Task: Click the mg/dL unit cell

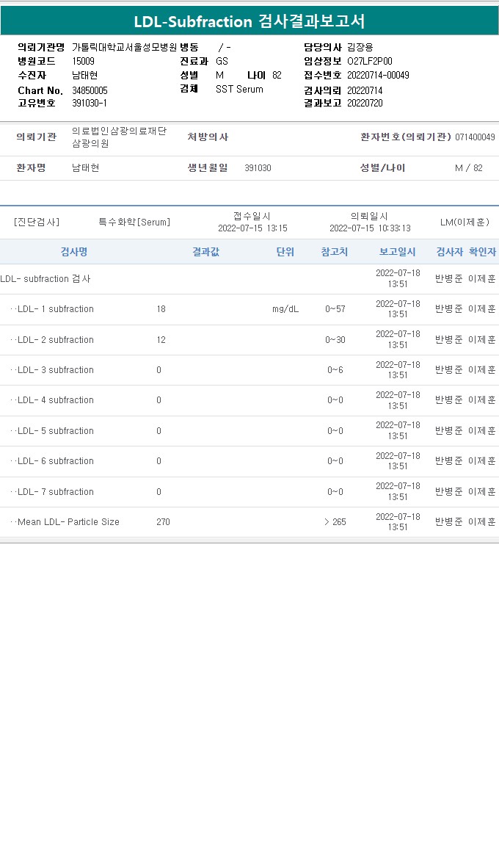Action: [285, 309]
